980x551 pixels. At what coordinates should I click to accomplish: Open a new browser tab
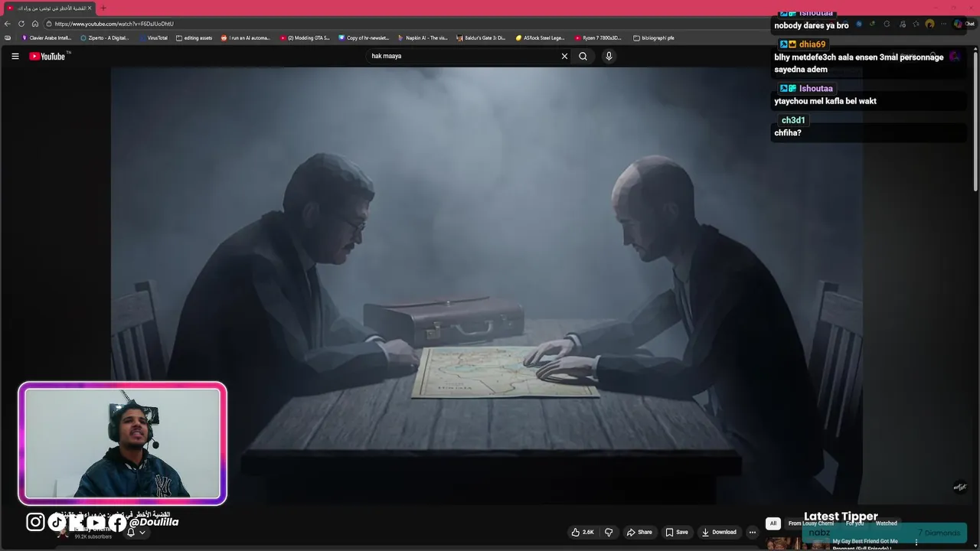[103, 8]
